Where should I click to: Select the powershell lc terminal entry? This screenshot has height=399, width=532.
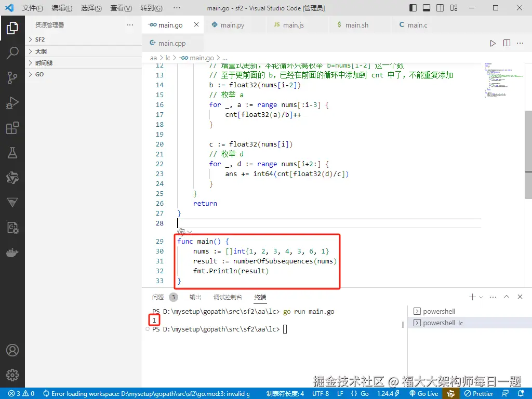coord(470,323)
